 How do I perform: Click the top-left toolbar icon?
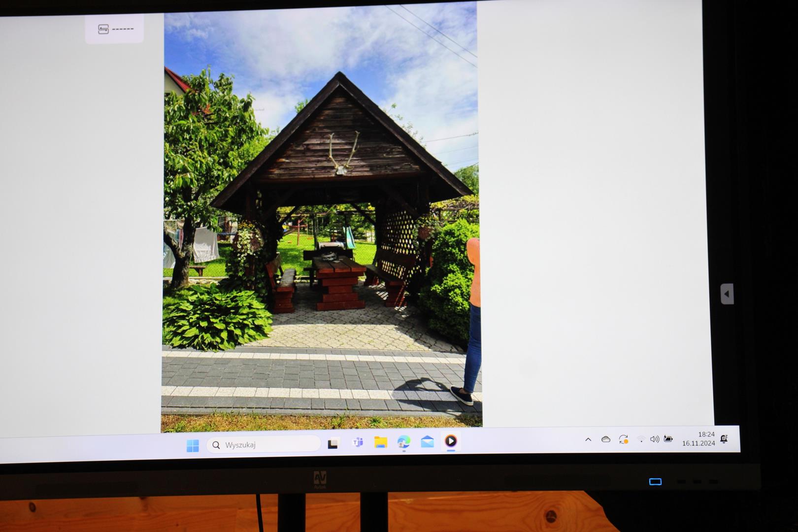[103, 29]
